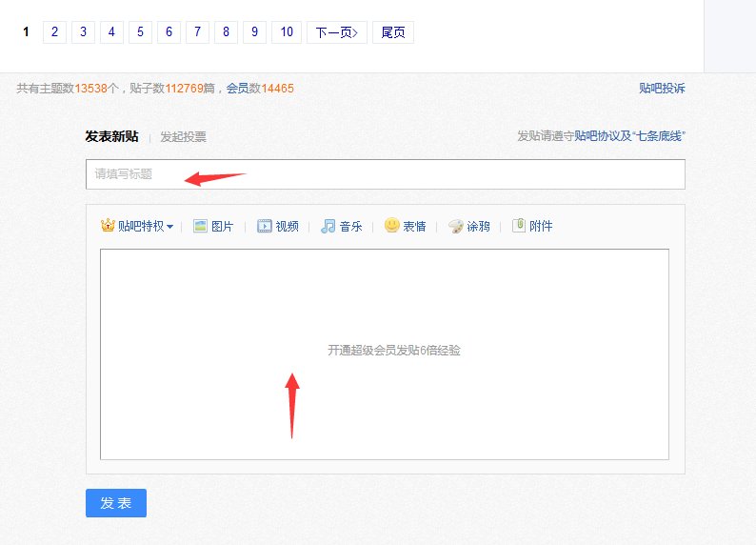Viewport: 756px width, 545px height.
Task: Focus the post content editor area
Action: point(385,354)
